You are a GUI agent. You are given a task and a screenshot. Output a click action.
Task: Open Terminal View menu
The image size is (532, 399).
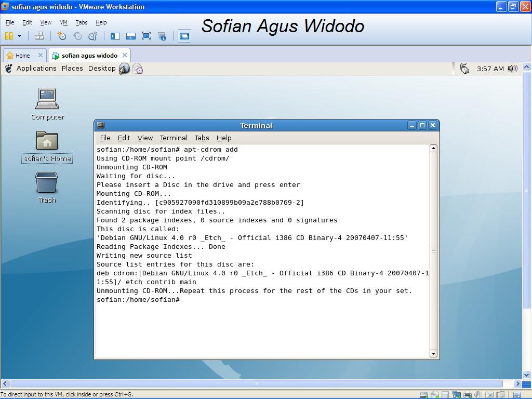(x=145, y=138)
